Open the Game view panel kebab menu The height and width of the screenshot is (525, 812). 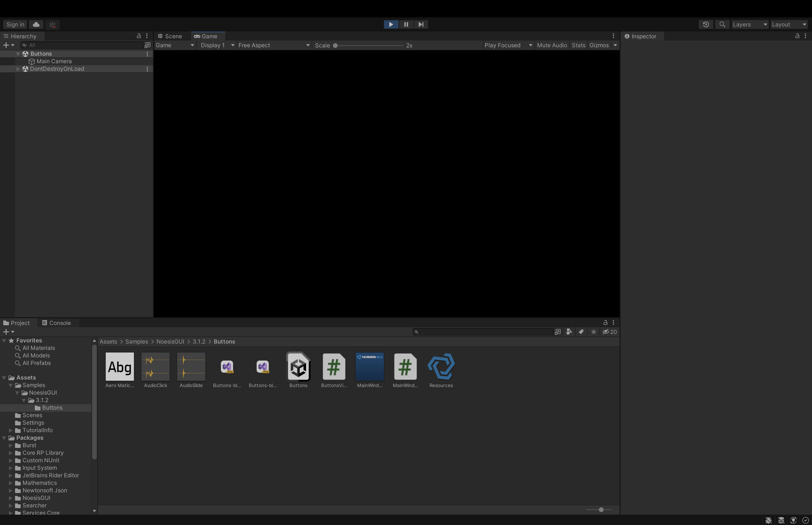click(x=613, y=36)
